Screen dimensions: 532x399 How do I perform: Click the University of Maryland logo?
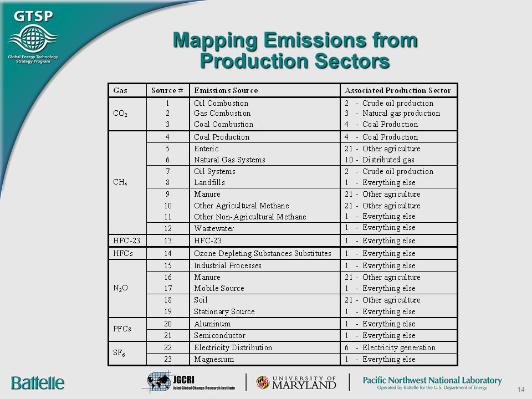[x=296, y=382]
